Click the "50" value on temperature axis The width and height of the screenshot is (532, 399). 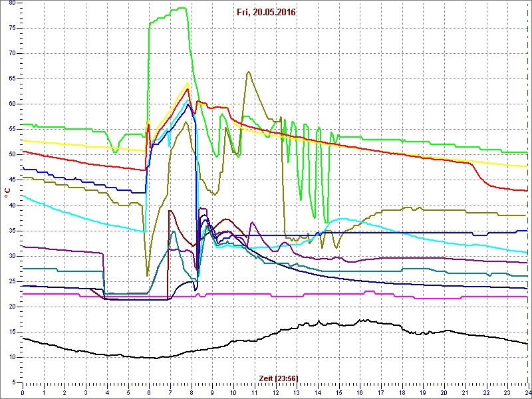point(11,155)
